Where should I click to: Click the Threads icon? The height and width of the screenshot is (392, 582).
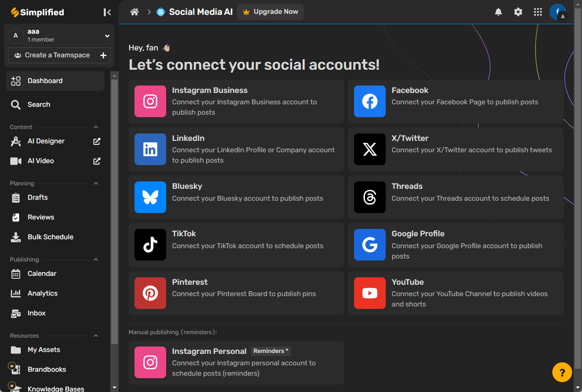tap(370, 197)
